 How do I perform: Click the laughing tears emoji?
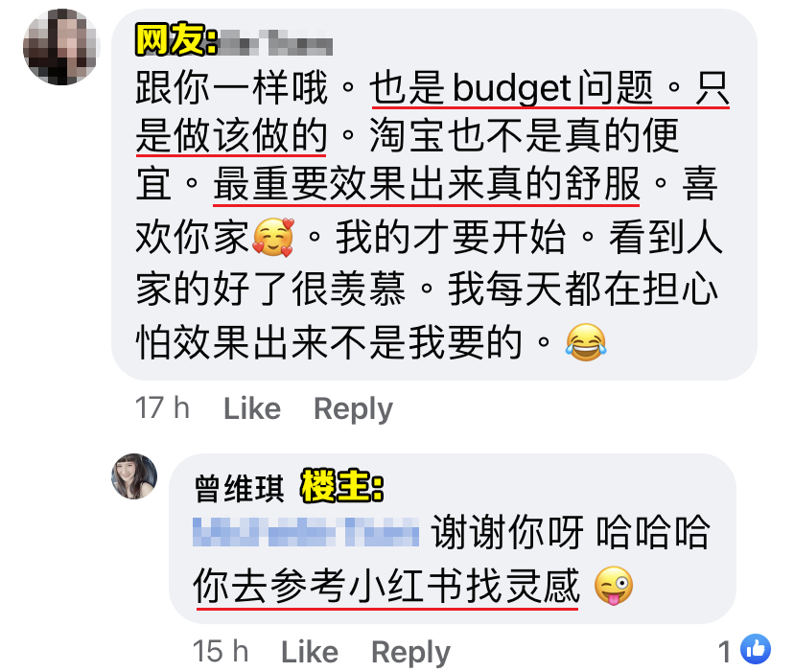click(585, 342)
